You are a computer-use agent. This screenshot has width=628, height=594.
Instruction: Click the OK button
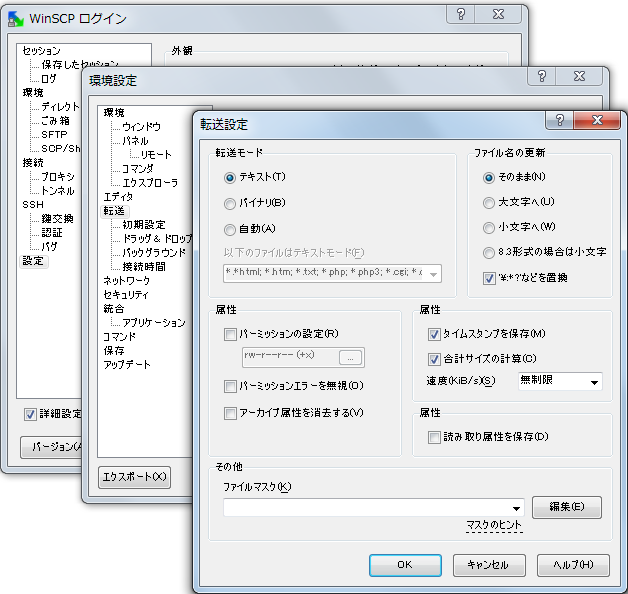point(404,564)
